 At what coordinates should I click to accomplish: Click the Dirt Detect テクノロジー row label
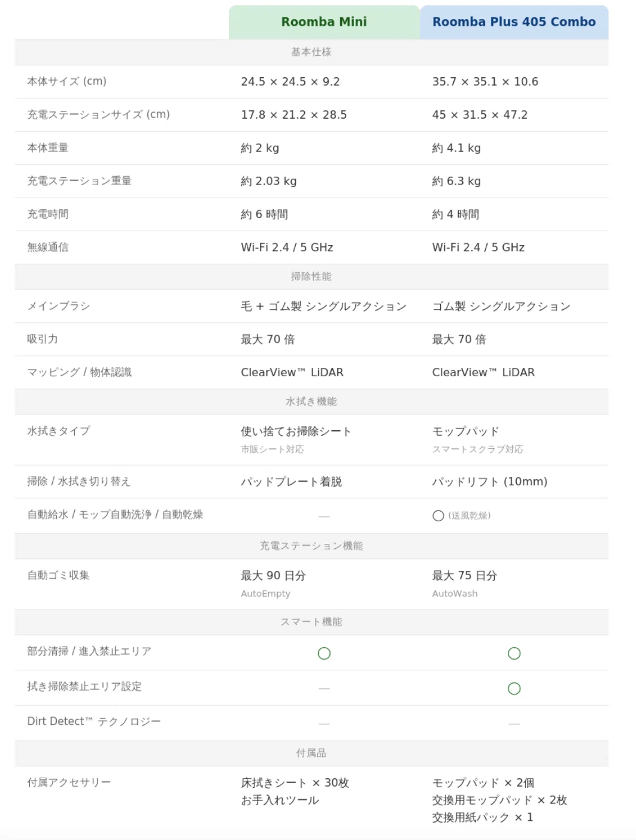click(x=94, y=721)
